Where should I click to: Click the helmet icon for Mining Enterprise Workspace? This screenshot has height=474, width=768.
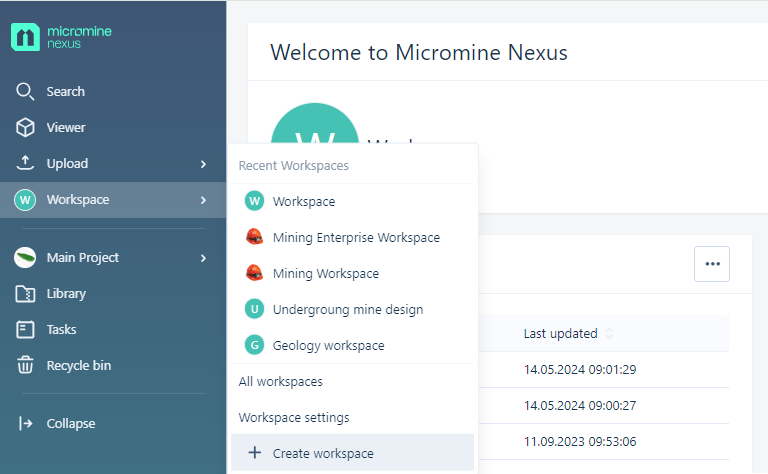coord(254,237)
